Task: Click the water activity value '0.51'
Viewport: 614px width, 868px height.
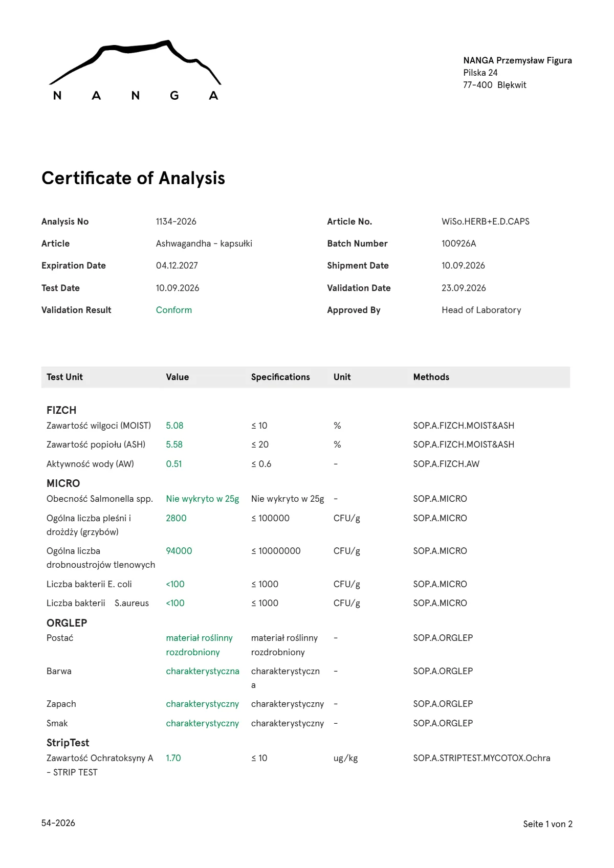Action: tap(174, 464)
